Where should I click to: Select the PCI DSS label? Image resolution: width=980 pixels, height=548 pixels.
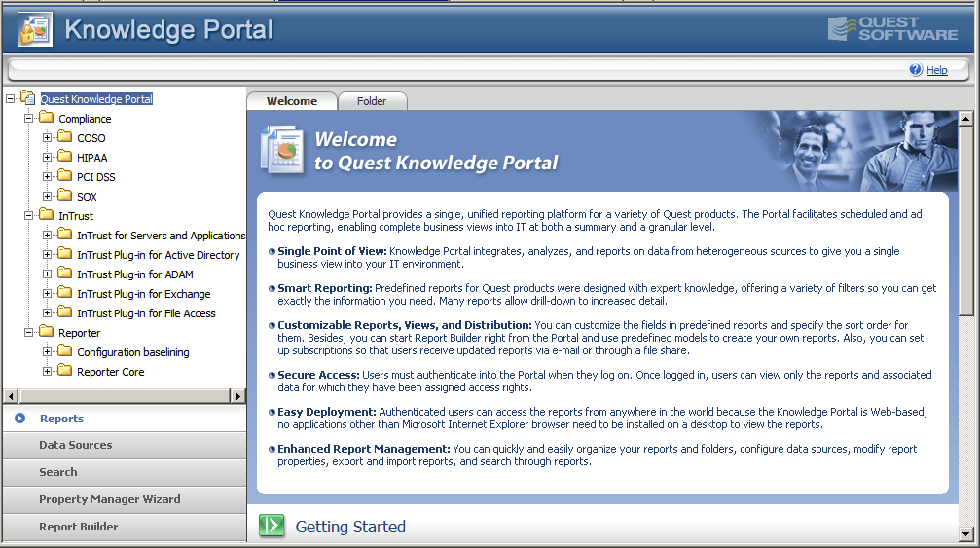pyautogui.click(x=96, y=177)
